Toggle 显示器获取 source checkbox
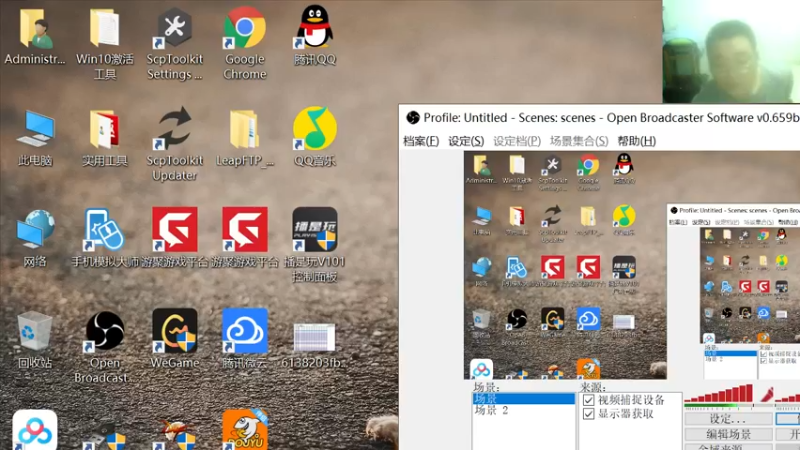This screenshot has width=800, height=450. [589, 414]
